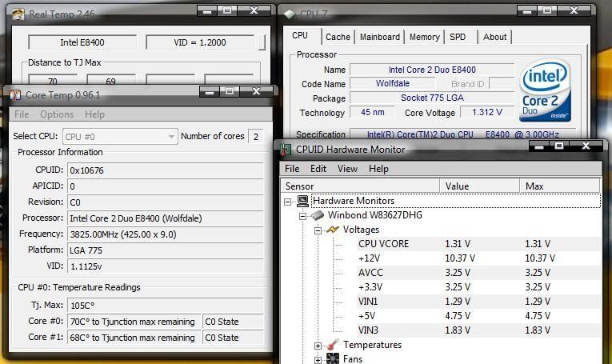Click the CPUID Hardware Monitor title icon
Screen dimensions: 612x364
pos(286,150)
